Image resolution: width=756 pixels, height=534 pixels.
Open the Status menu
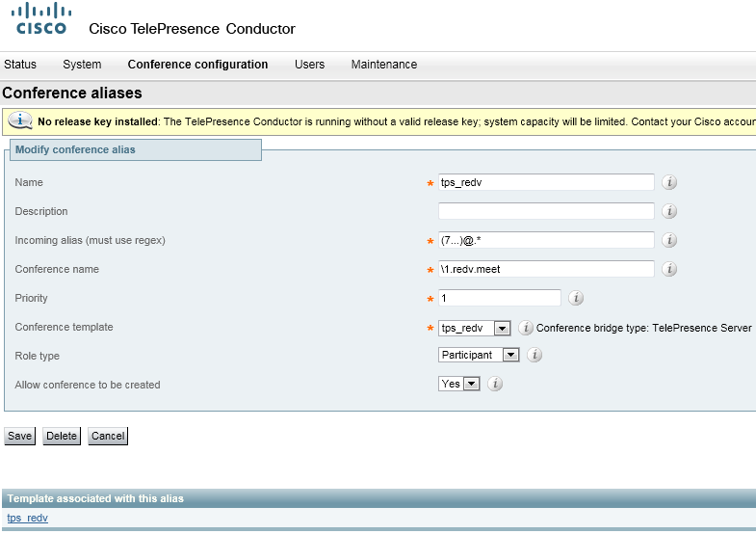click(x=20, y=65)
